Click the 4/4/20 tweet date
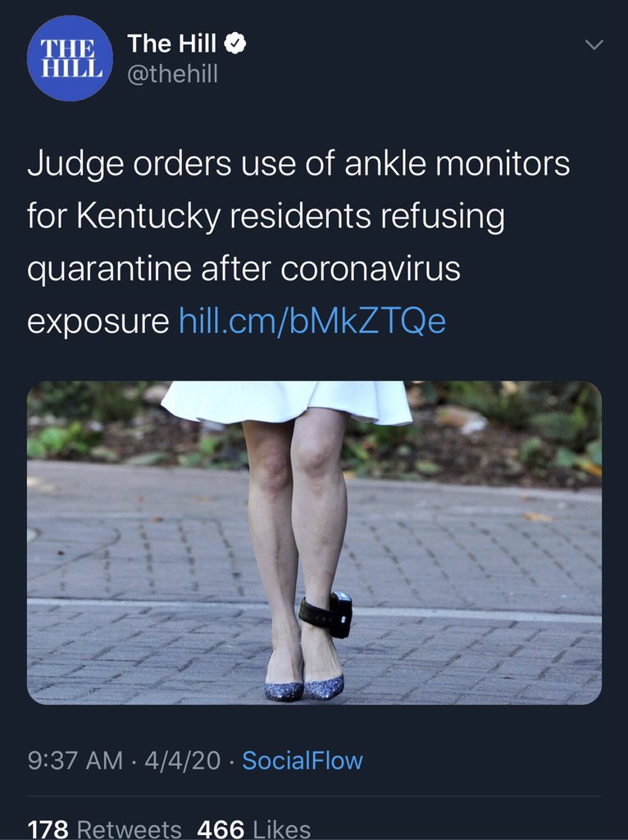628x840 pixels. pos(183,760)
